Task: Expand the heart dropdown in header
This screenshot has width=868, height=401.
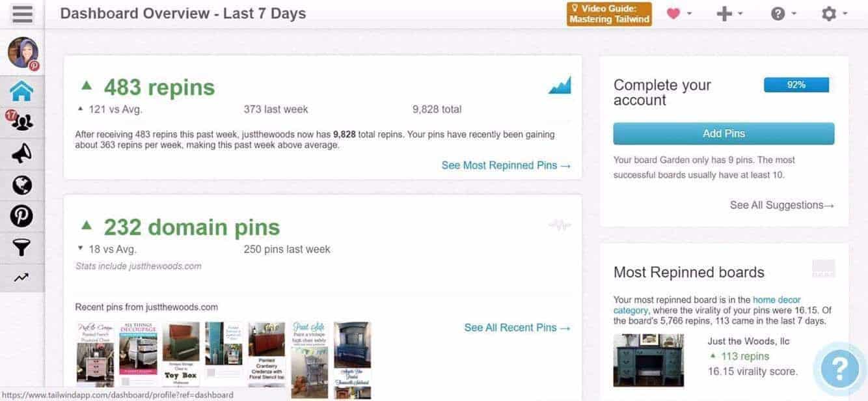Action: 679,14
